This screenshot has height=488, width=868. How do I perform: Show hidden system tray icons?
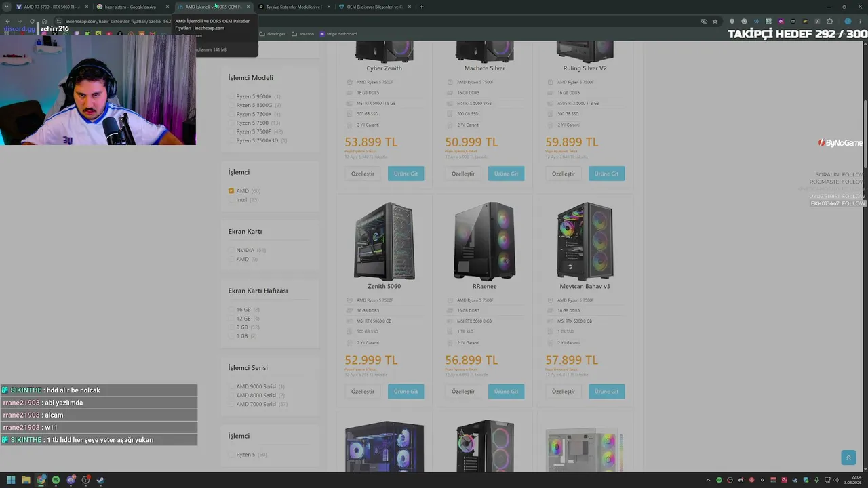click(x=708, y=480)
